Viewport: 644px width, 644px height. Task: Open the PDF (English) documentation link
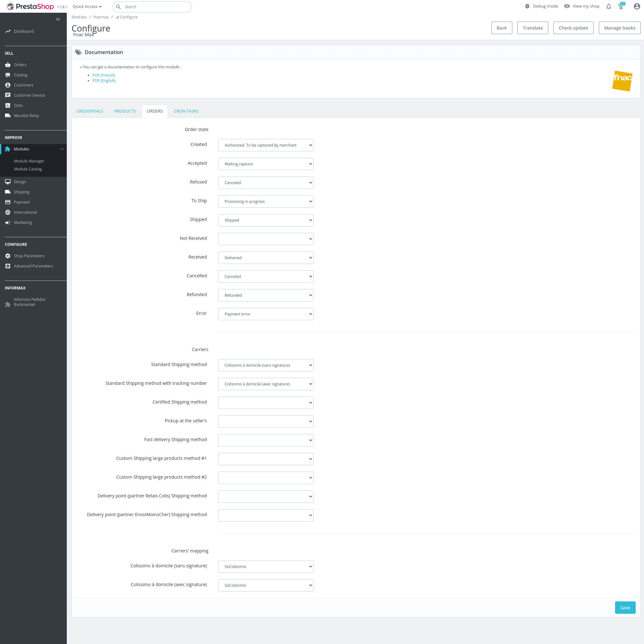104,81
